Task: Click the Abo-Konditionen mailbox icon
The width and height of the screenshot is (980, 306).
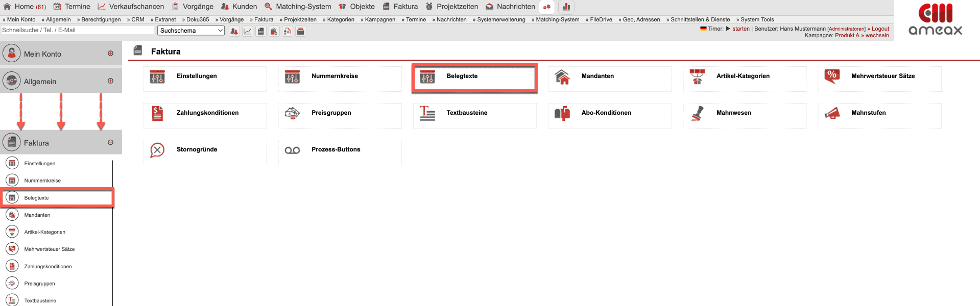Action: (x=562, y=113)
